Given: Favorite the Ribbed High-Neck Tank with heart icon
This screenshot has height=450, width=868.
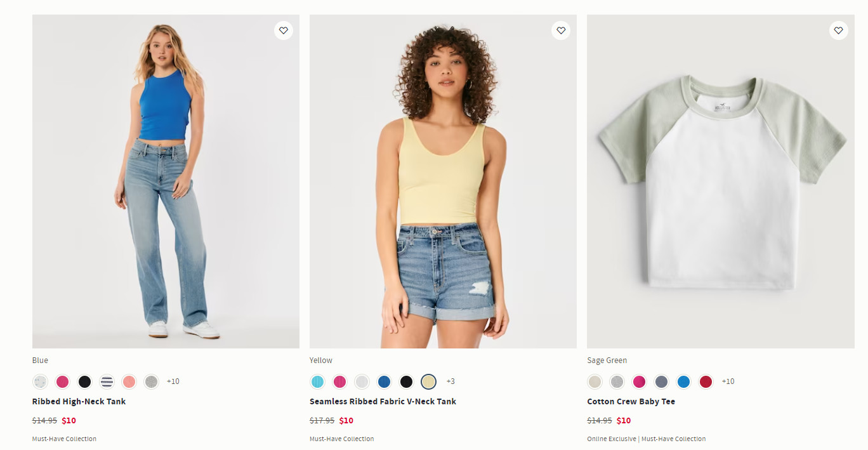Looking at the screenshot, I should 284,30.
